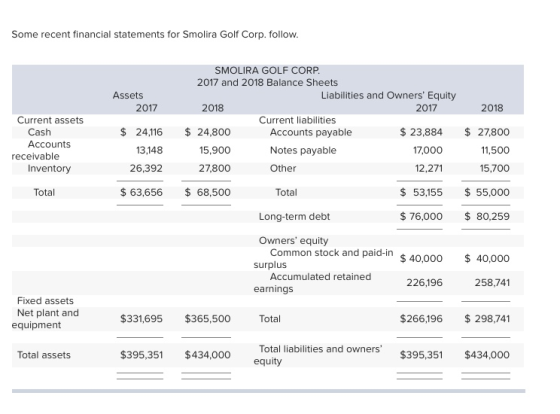Select Accounts payable 2018 value $27,800
The height and width of the screenshot is (414, 560).
click(487, 132)
